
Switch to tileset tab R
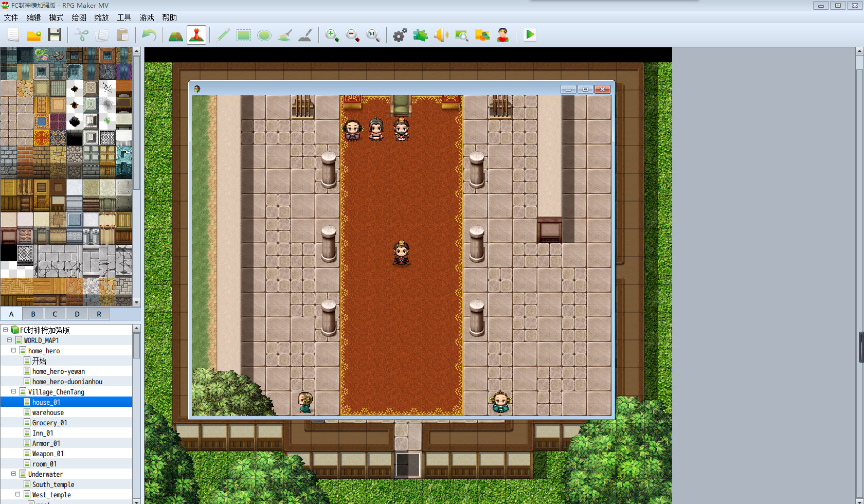[99, 314]
